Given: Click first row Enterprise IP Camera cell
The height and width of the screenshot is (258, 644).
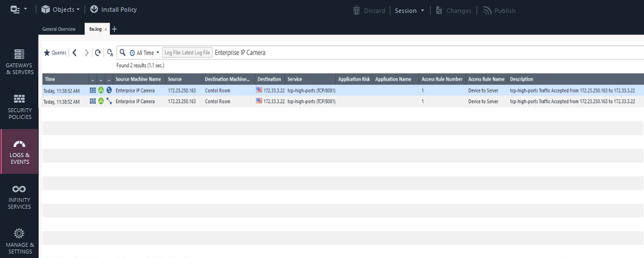Looking at the screenshot, I should [135, 90].
